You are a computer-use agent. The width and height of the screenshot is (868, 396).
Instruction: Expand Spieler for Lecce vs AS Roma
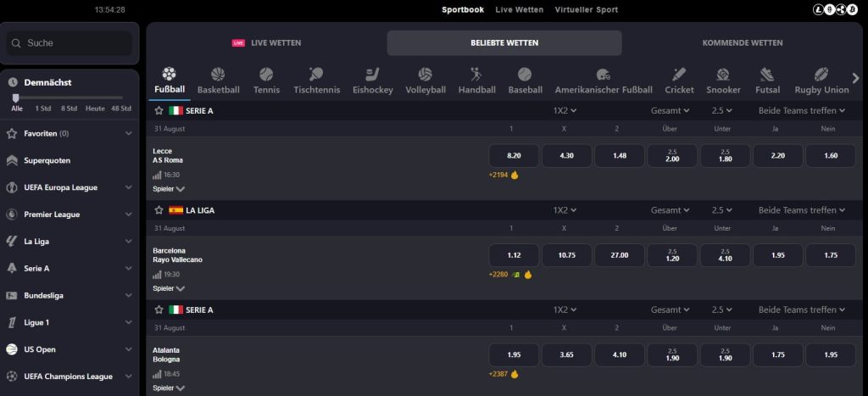[x=169, y=189]
